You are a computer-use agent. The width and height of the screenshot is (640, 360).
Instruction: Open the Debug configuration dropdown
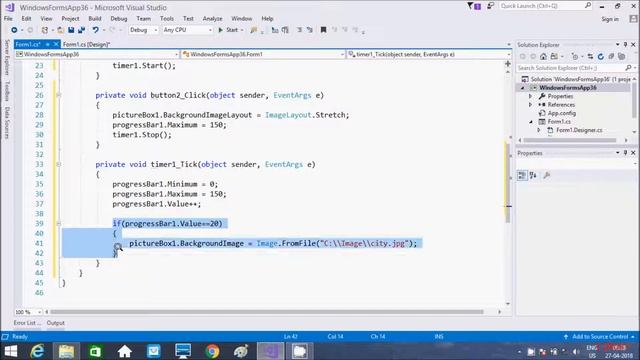coord(144,30)
